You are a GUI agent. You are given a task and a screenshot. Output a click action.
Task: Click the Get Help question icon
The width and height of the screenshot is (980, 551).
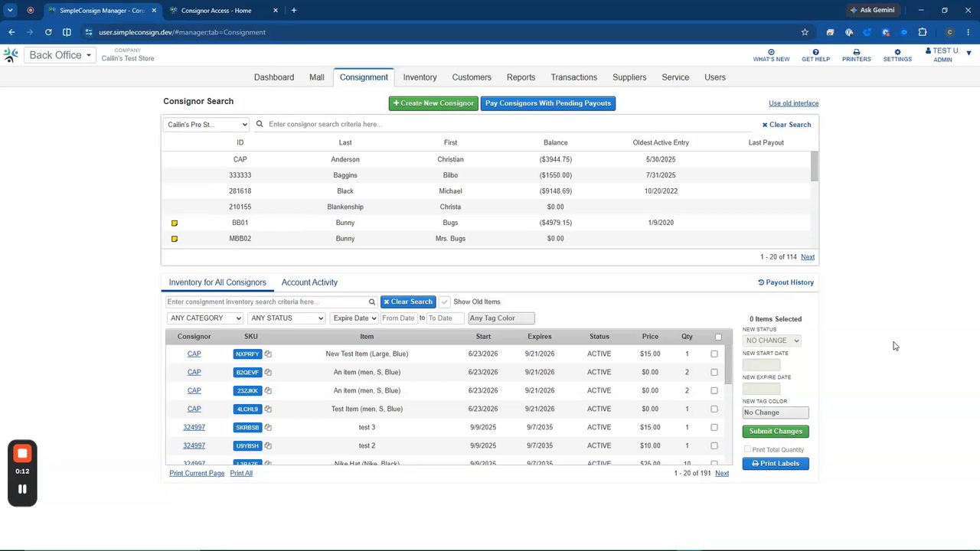[815, 52]
